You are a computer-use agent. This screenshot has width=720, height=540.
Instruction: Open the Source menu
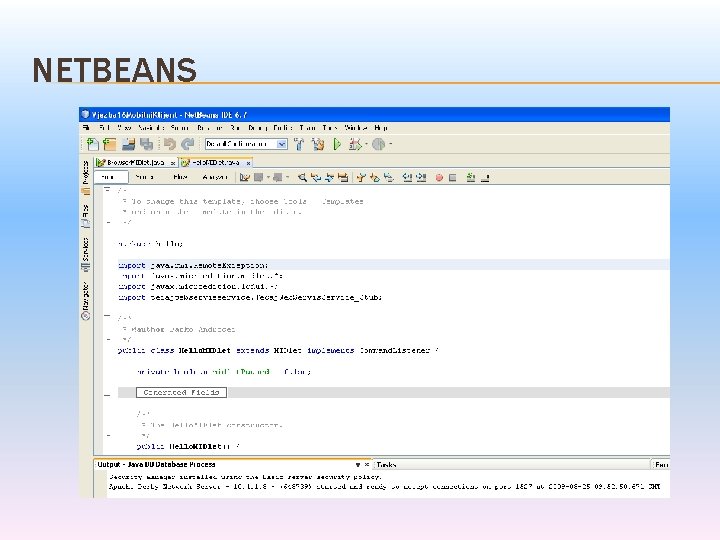click(x=180, y=128)
